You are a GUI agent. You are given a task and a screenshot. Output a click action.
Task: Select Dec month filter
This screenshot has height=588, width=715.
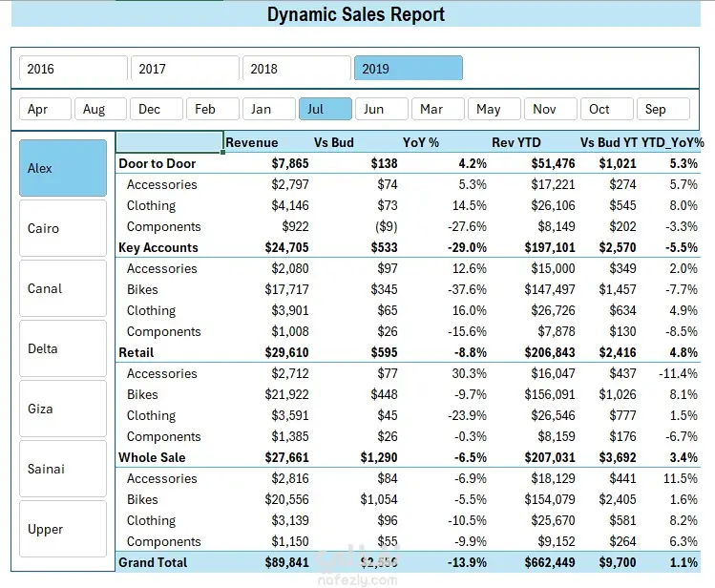tap(157, 109)
